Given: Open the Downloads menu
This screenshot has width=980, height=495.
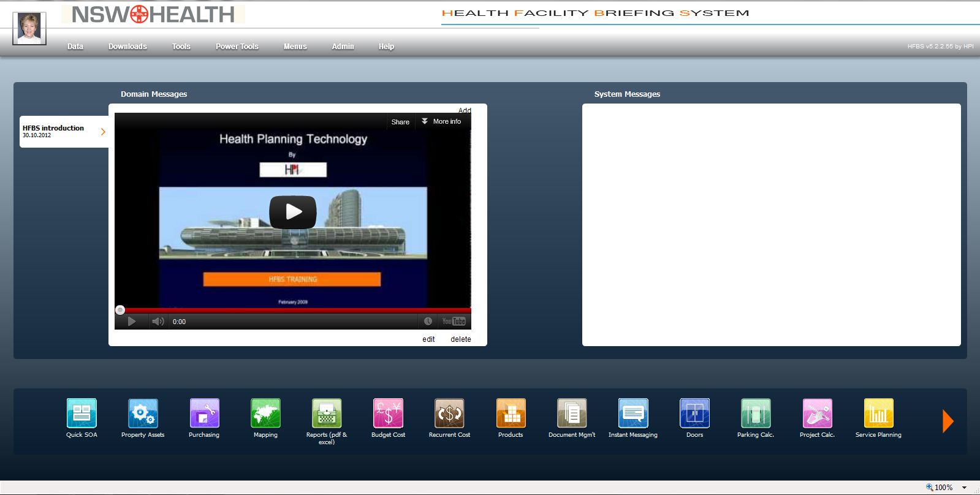Looking at the screenshot, I should pyautogui.click(x=127, y=47).
